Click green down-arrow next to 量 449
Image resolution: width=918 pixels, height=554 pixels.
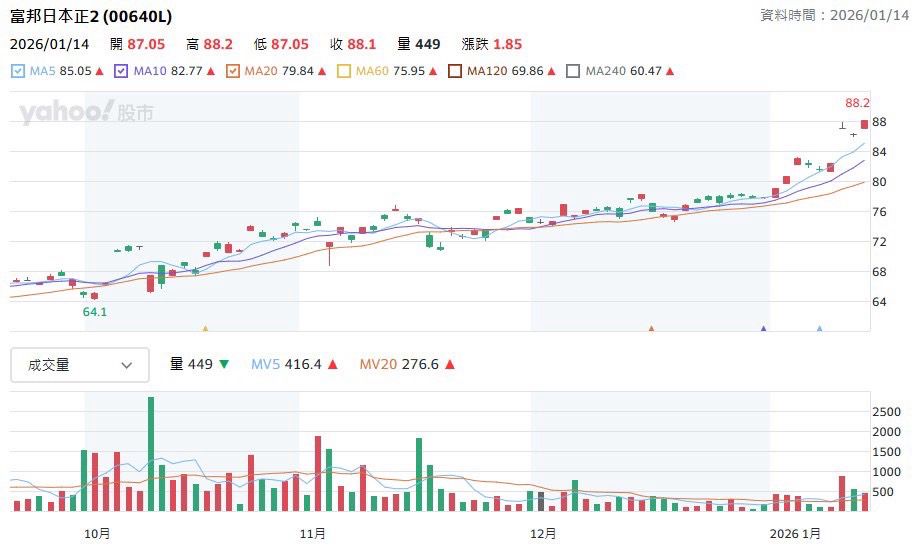[223, 365]
